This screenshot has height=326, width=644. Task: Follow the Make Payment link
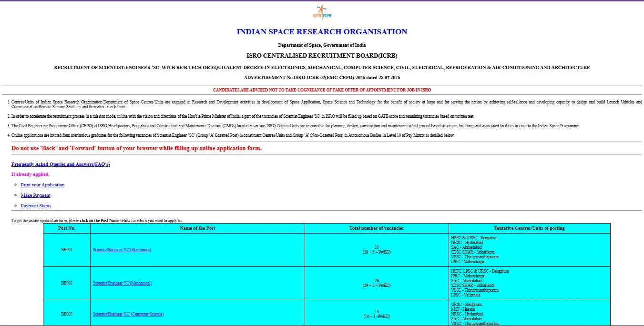tap(36, 195)
